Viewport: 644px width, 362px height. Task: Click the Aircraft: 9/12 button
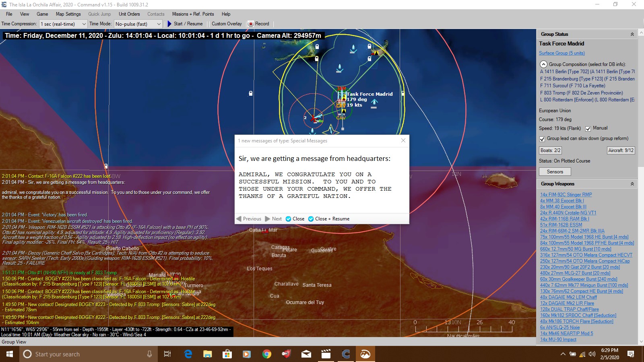click(621, 150)
